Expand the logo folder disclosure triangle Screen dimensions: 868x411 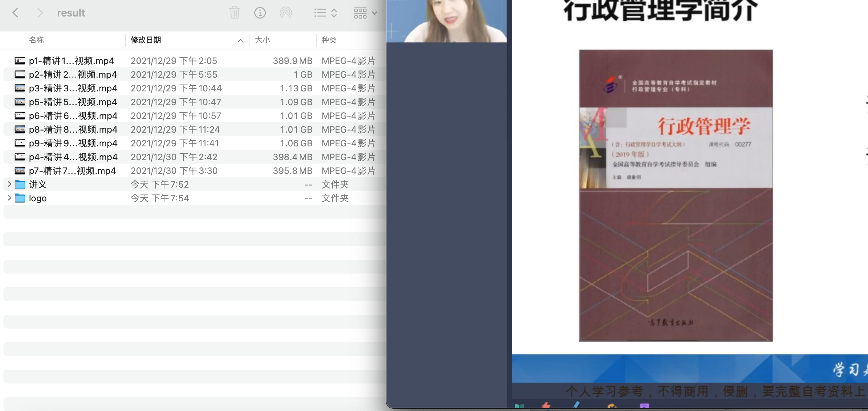tap(9, 198)
